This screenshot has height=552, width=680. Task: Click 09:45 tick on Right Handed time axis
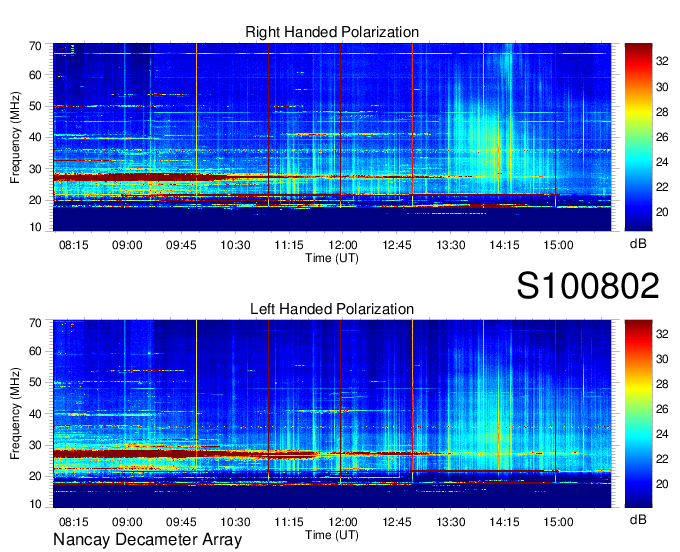[181, 245]
